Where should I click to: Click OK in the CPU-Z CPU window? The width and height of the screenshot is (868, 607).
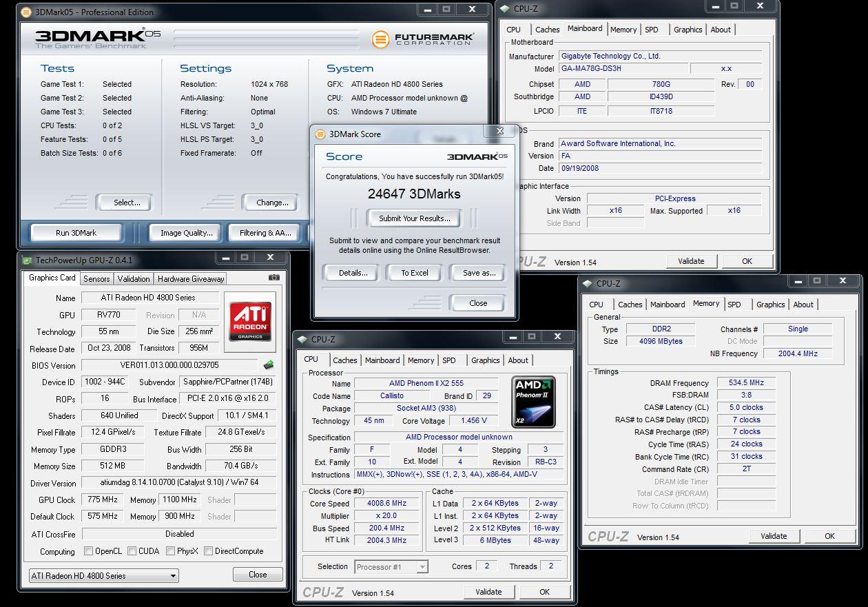[544, 591]
